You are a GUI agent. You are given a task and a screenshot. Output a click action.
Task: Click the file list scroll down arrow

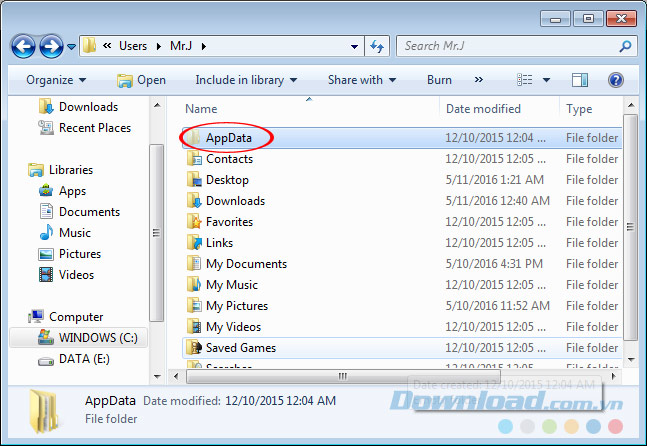click(x=630, y=359)
